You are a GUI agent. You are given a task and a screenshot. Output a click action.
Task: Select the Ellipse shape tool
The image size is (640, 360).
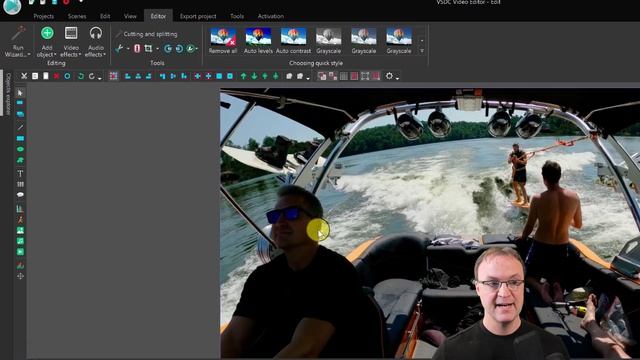coord(20,149)
